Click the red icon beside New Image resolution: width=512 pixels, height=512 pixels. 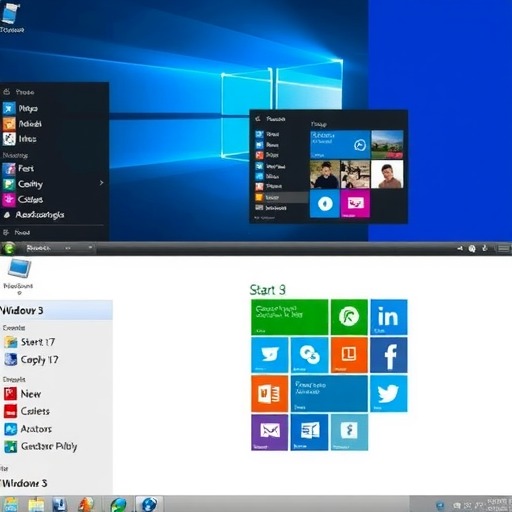[10, 394]
